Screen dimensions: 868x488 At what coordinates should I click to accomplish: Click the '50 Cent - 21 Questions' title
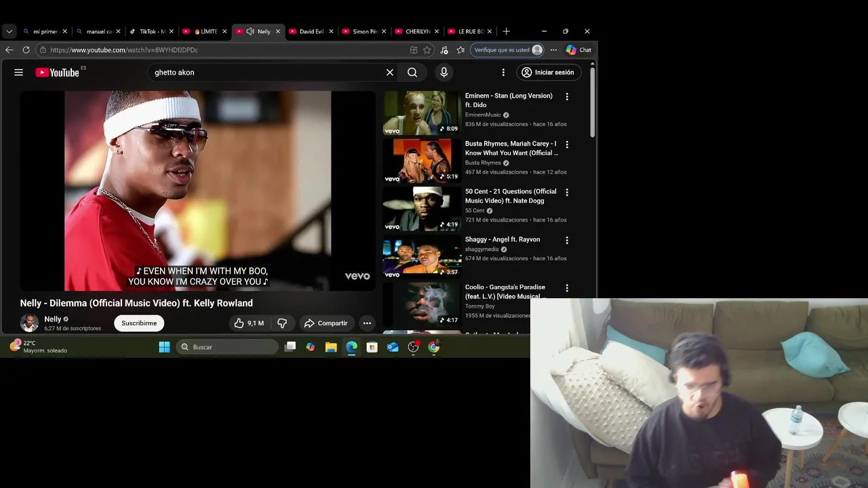[x=511, y=196]
